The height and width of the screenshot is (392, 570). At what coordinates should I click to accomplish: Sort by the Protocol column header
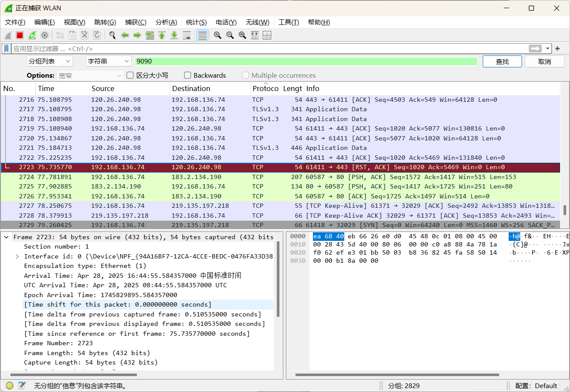(x=265, y=88)
